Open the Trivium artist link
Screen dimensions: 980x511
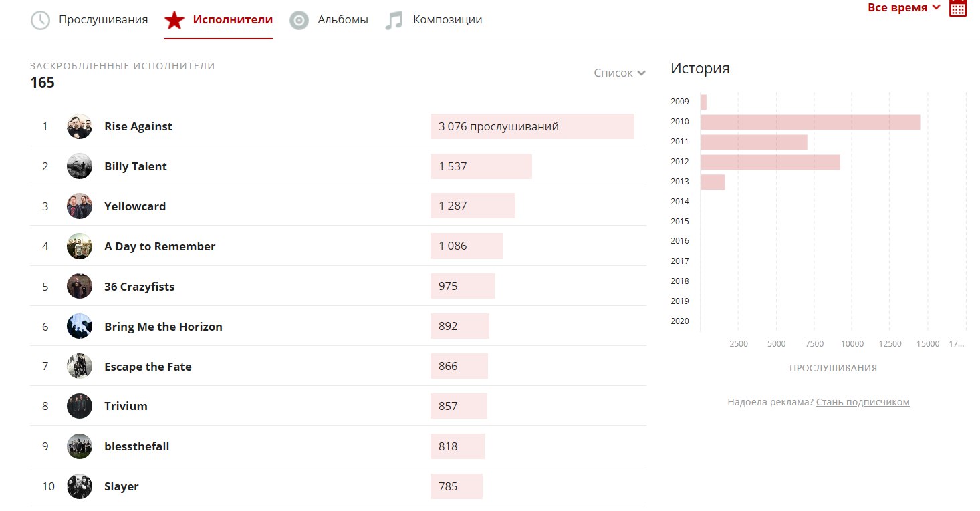(x=126, y=406)
